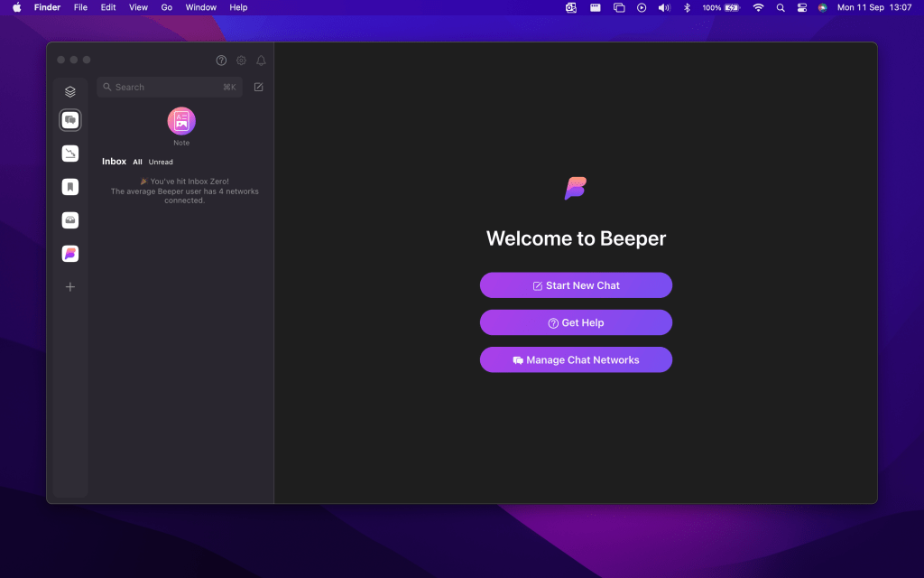Add a new space with plus icon
924x578 pixels.
(x=70, y=286)
